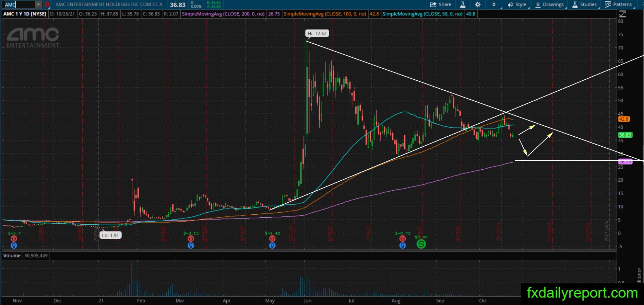Open the flask icon left of the gear
Screen dimensions: 644x305
coord(463,4)
